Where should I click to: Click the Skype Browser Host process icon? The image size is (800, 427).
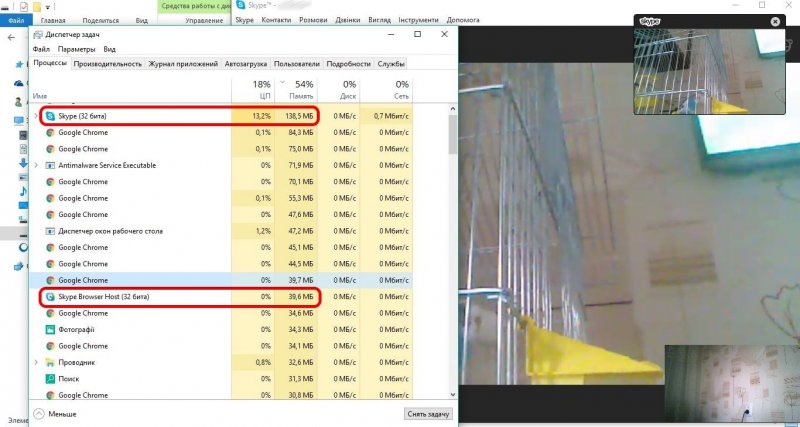click(50, 297)
